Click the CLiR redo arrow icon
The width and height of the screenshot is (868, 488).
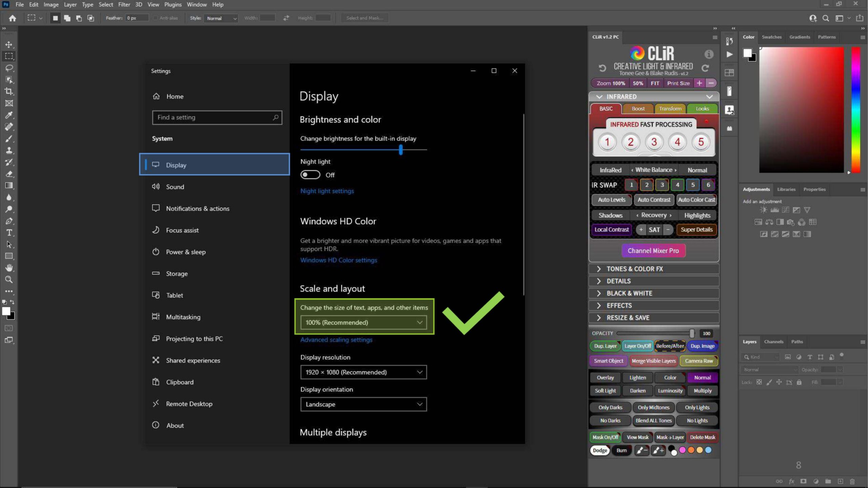[x=706, y=68]
